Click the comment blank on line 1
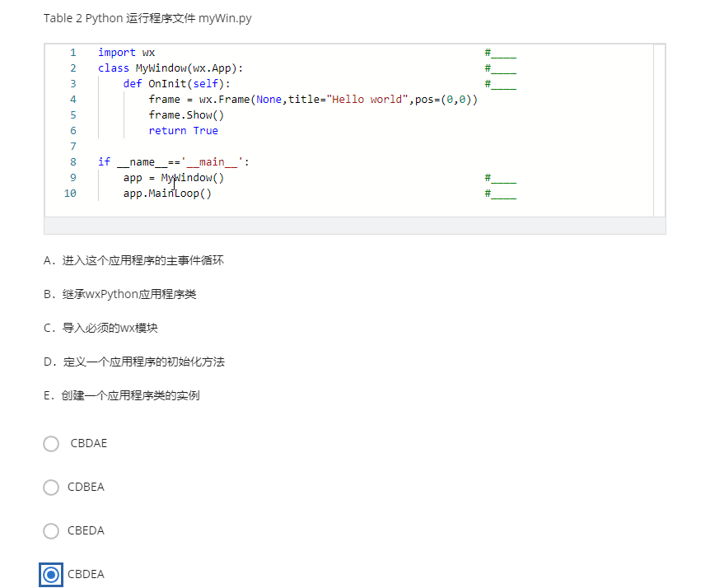The width and height of the screenshot is (710, 588). (500, 53)
